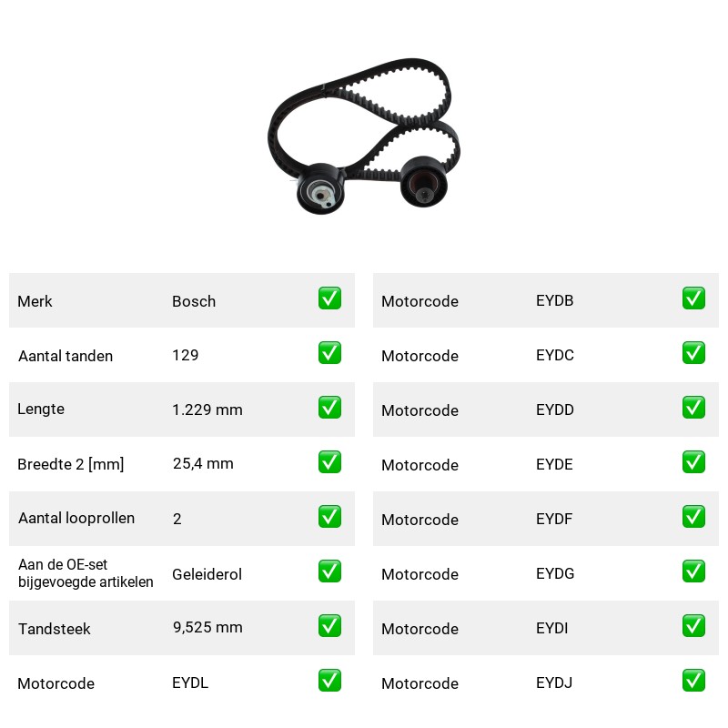Select the Geleiderol value text
Image resolution: width=728 pixels, height=728 pixels.
click(207, 574)
